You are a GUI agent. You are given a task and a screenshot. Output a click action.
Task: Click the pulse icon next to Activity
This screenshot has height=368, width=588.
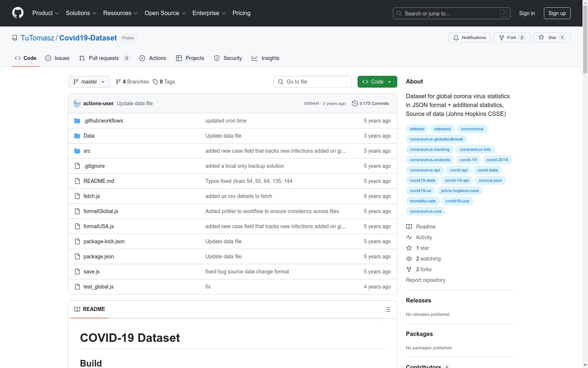(409, 237)
